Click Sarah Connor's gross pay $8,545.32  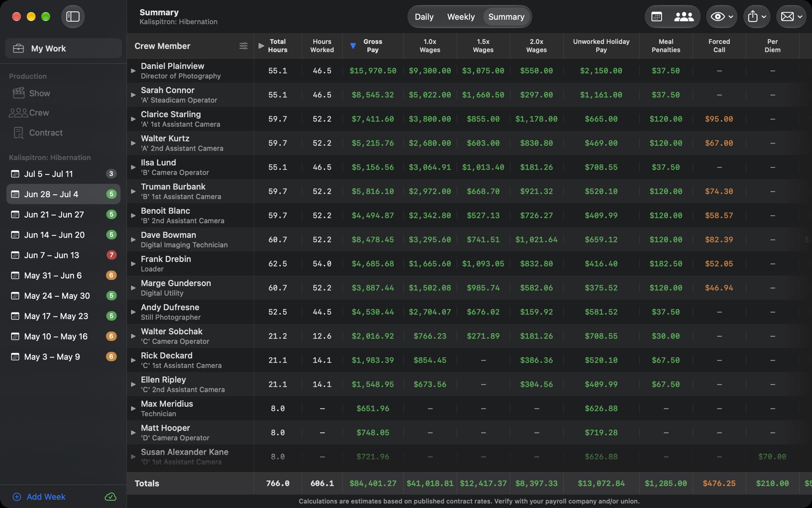click(x=373, y=95)
